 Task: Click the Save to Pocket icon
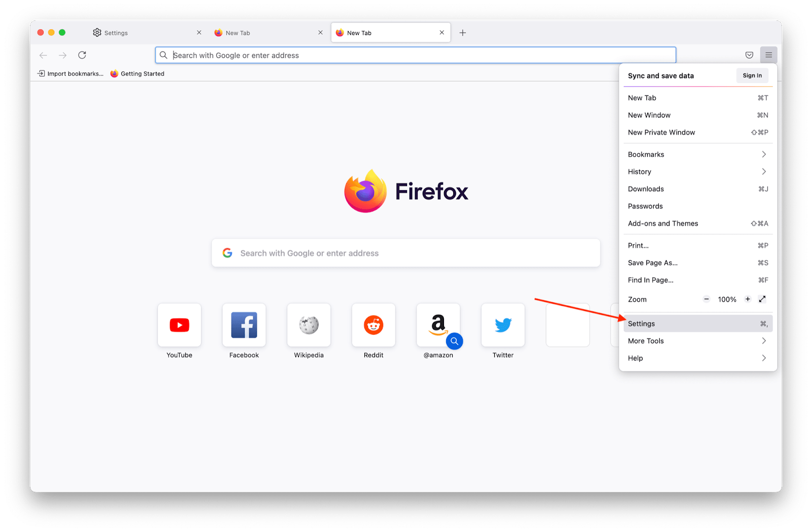749,55
